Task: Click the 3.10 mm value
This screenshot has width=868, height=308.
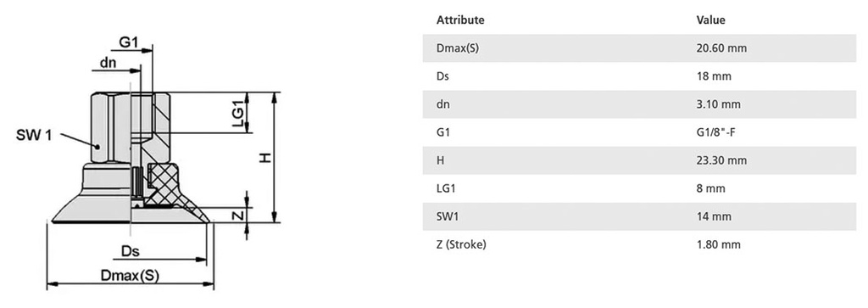Action: click(x=718, y=104)
